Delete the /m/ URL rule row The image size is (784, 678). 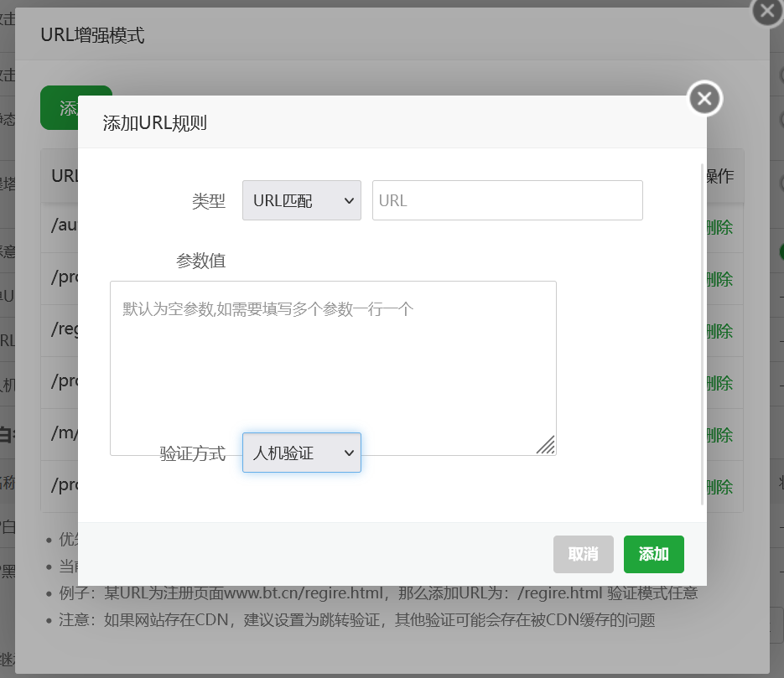pos(720,435)
